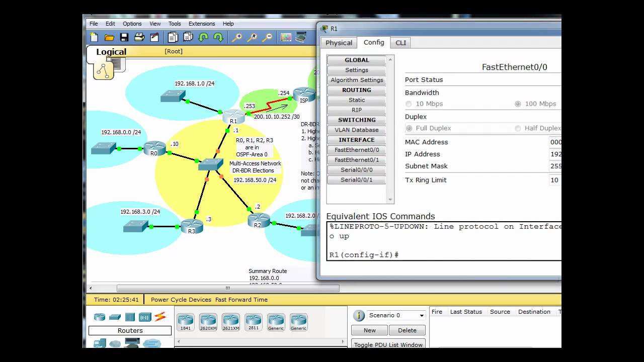This screenshot has width=644, height=362.
Task: Click the ISP router on the canvas
Action: [303, 94]
